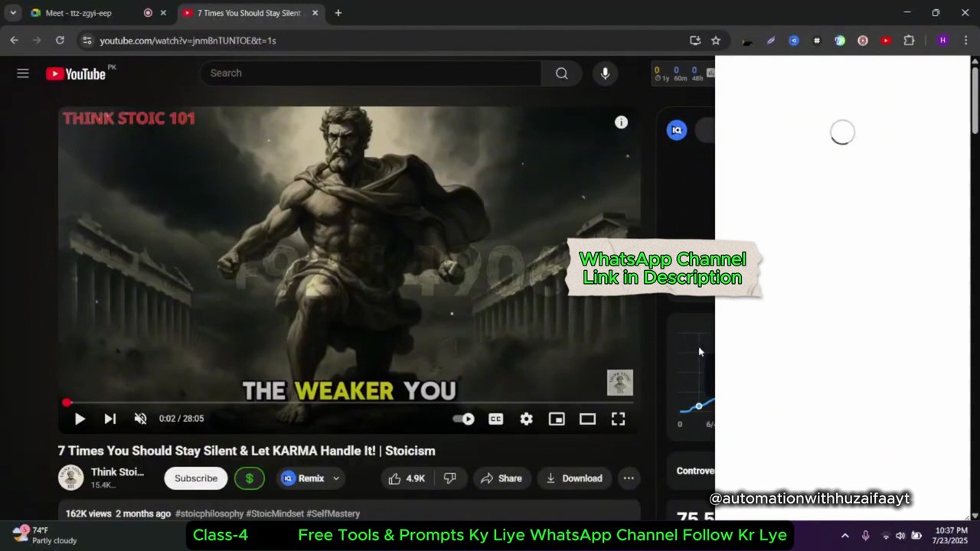
Task: Open the hashtag grid extension icon
Action: pyautogui.click(x=817, y=41)
